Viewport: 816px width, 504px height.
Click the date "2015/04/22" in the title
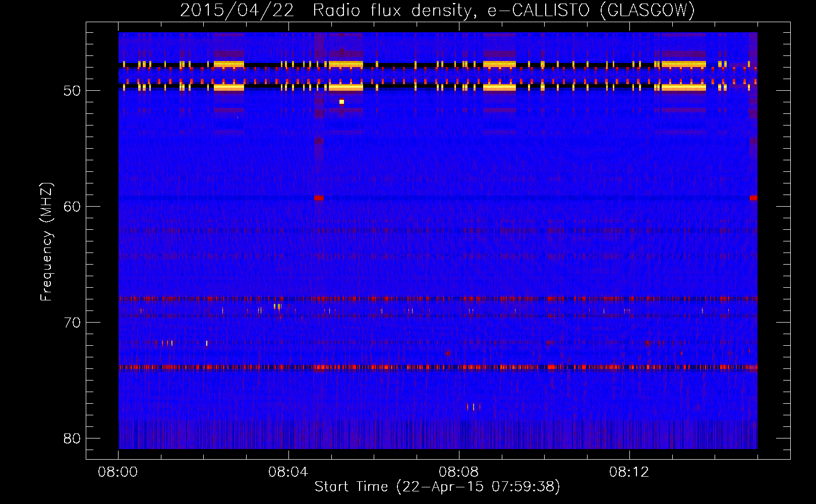237,10
